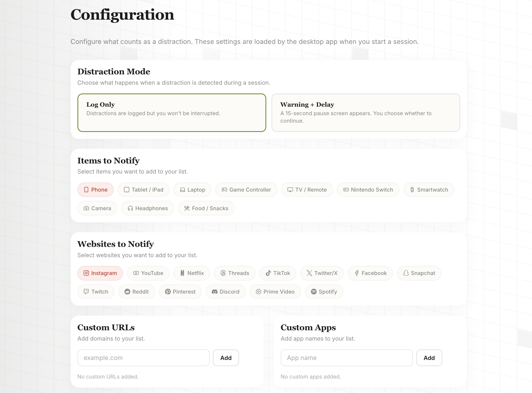Focus the App name input field
The image size is (532, 393).
tap(347, 358)
